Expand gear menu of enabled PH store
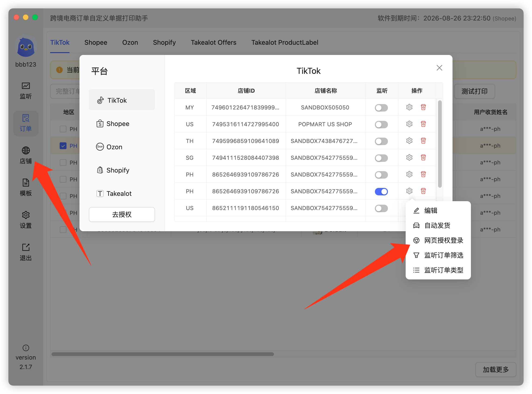The height and width of the screenshot is (394, 532). point(409,191)
